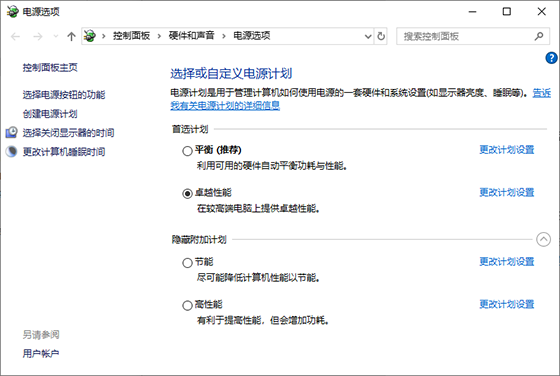Click the back navigation arrow

(x=15, y=36)
